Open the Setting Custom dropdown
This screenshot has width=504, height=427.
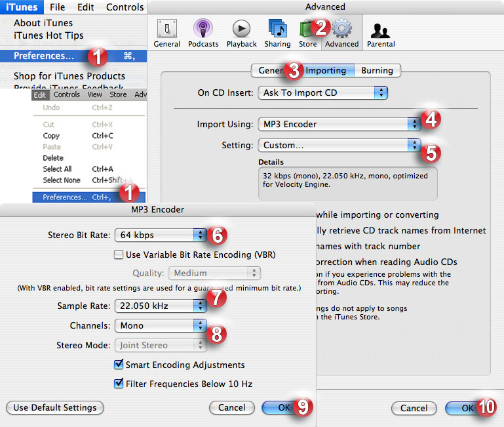(339, 145)
